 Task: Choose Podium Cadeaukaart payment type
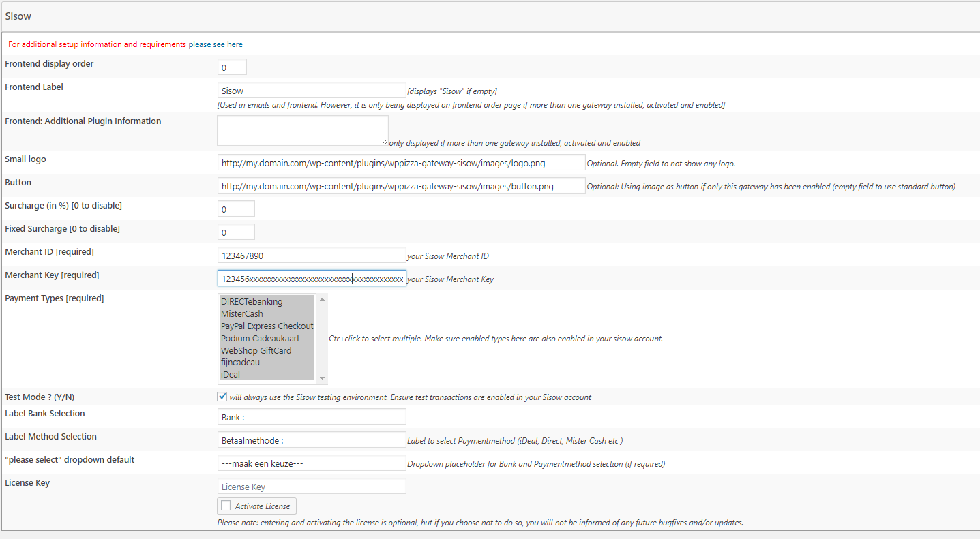coord(267,338)
